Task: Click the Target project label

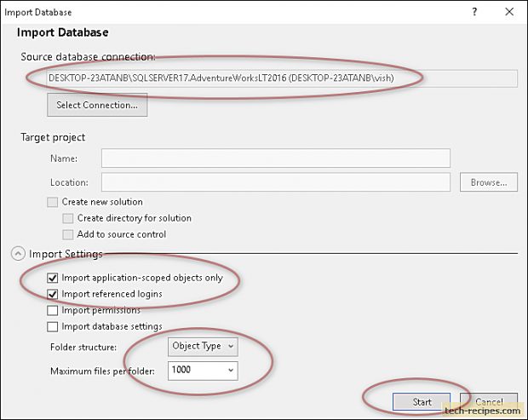Action: [x=53, y=137]
